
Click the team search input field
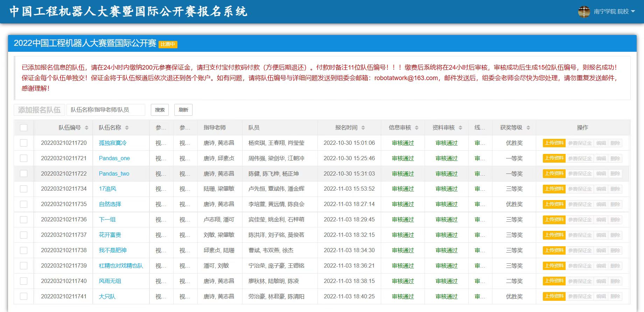pos(106,110)
